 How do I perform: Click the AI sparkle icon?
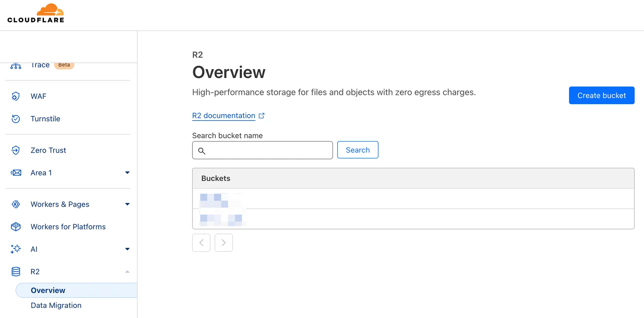15,249
